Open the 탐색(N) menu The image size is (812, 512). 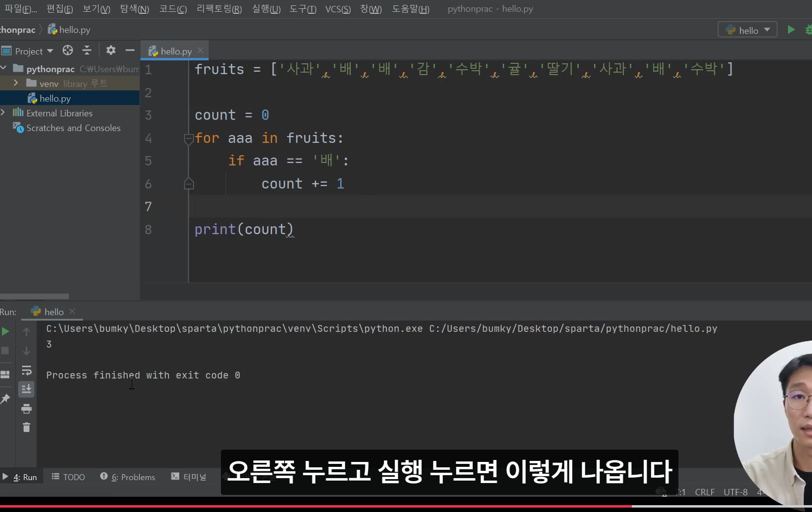pos(134,9)
